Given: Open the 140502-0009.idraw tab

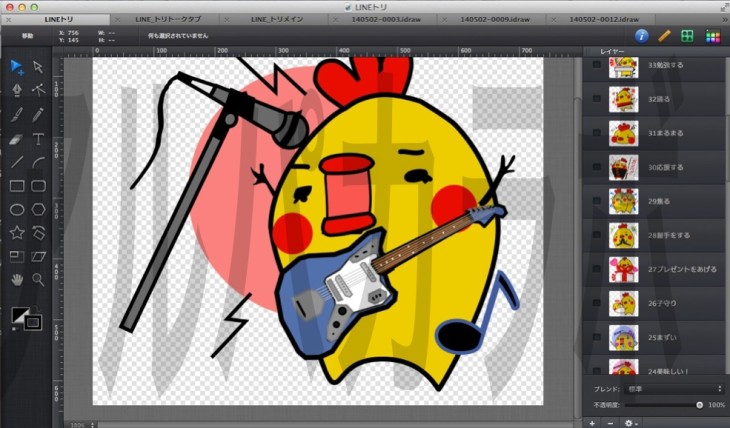Looking at the screenshot, I should coord(495,20).
